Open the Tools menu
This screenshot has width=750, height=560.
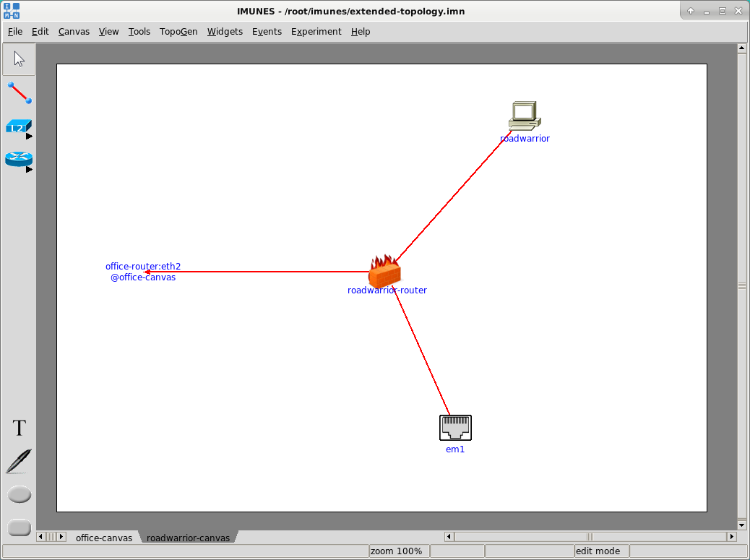(x=139, y=32)
